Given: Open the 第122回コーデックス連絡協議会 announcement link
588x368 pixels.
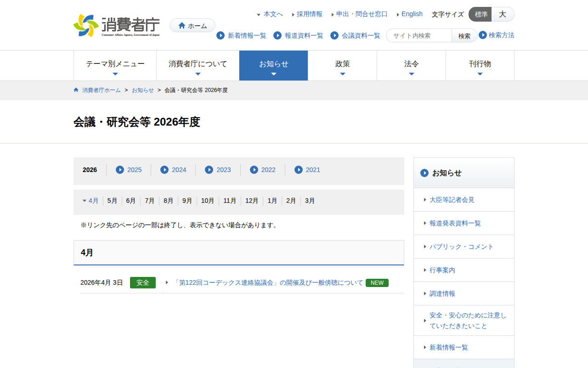Looking at the screenshot, I should coord(268,282).
